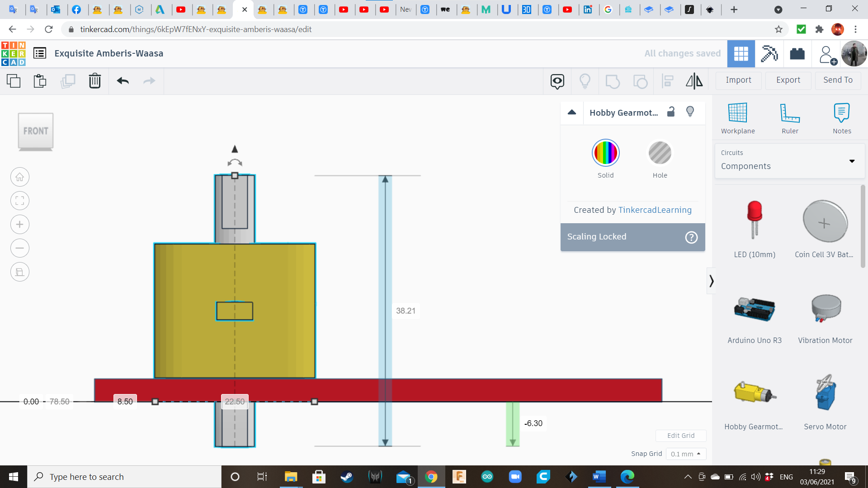Open the Notes tool
The height and width of the screenshot is (488, 868).
point(841,118)
